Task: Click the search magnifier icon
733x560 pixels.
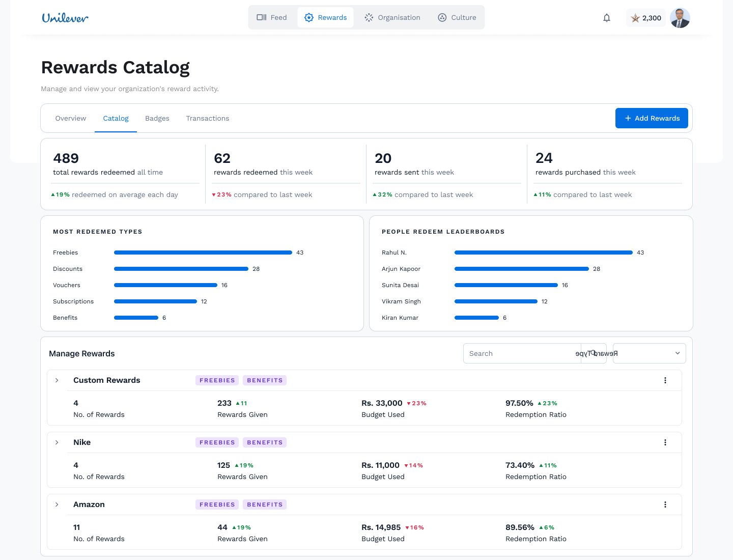Action: [593, 353]
